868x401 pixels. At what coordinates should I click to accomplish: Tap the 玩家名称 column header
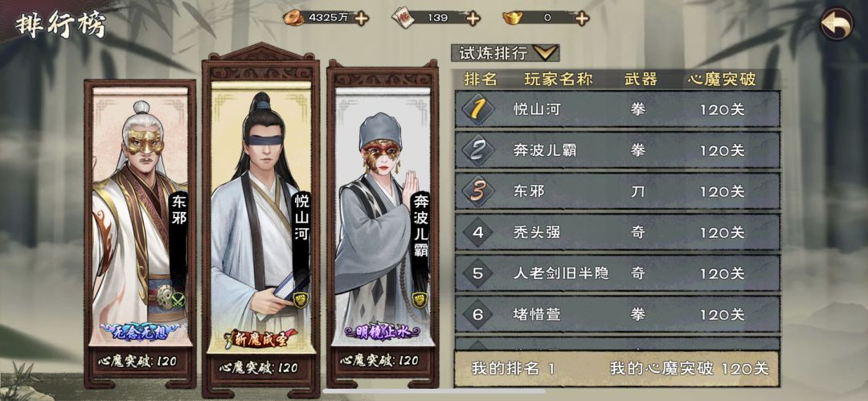tap(559, 80)
